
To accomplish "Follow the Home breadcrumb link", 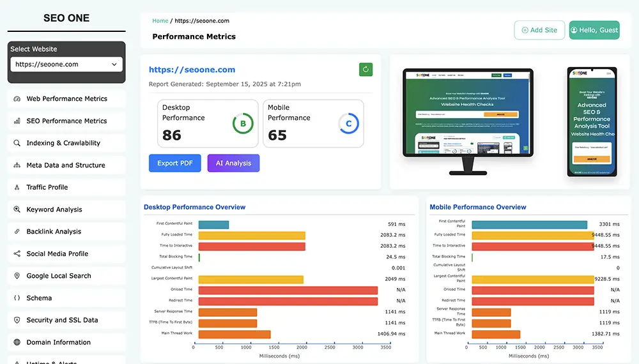I will pos(160,20).
